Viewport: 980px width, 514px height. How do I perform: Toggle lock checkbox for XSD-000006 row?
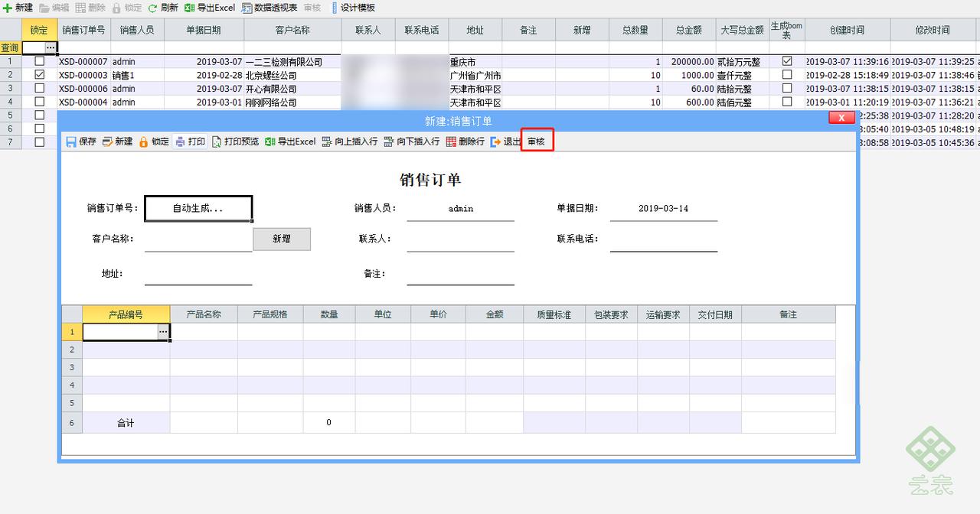point(40,89)
